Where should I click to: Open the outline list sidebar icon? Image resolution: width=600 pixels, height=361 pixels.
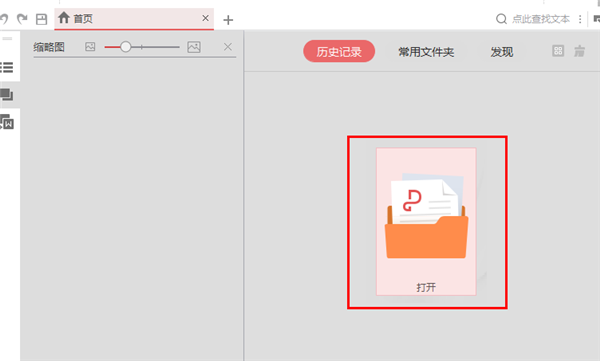point(7,68)
